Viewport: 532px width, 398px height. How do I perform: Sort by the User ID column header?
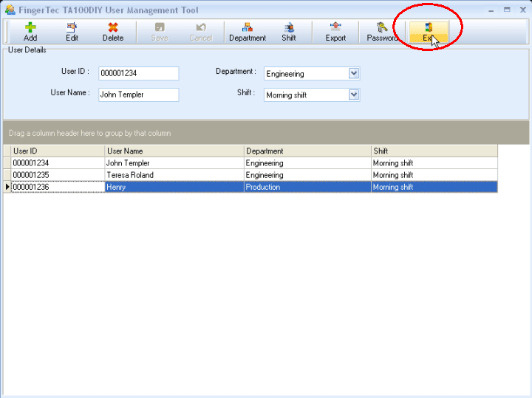58,151
